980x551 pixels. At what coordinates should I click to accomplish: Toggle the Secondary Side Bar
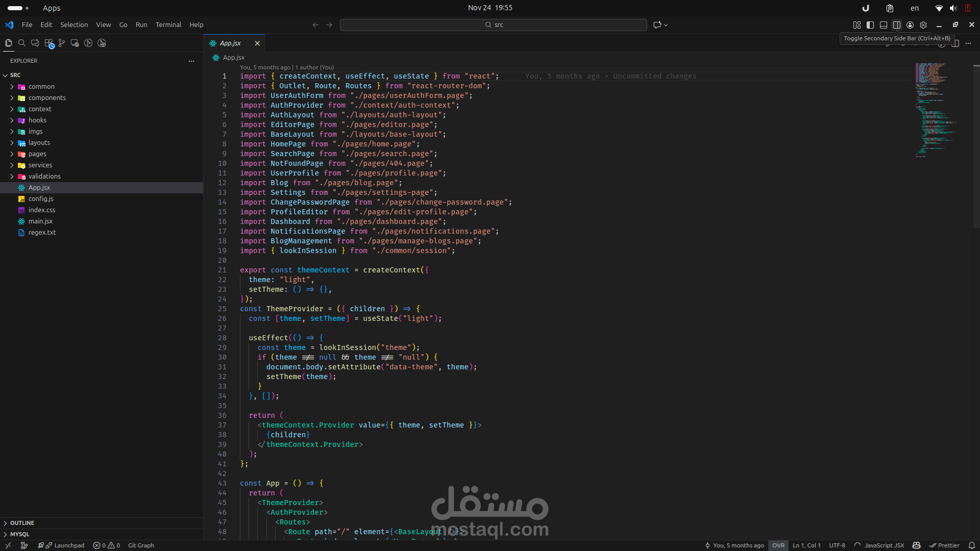point(897,25)
